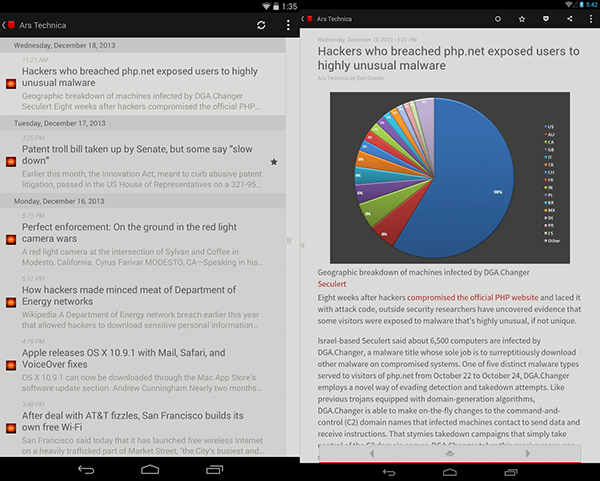The height and width of the screenshot is (481, 600).
Task: Tap the Android Back button below the article
Action: [x=389, y=473]
